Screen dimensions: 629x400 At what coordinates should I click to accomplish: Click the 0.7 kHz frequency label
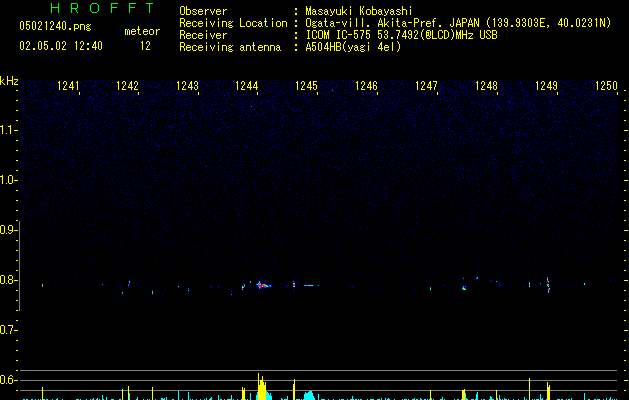point(8,330)
